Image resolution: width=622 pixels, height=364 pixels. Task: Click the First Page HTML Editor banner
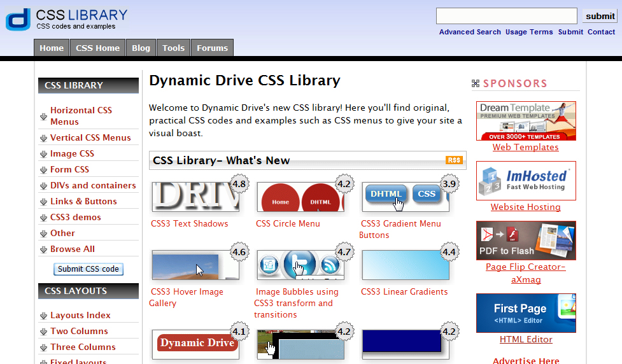tap(526, 313)
